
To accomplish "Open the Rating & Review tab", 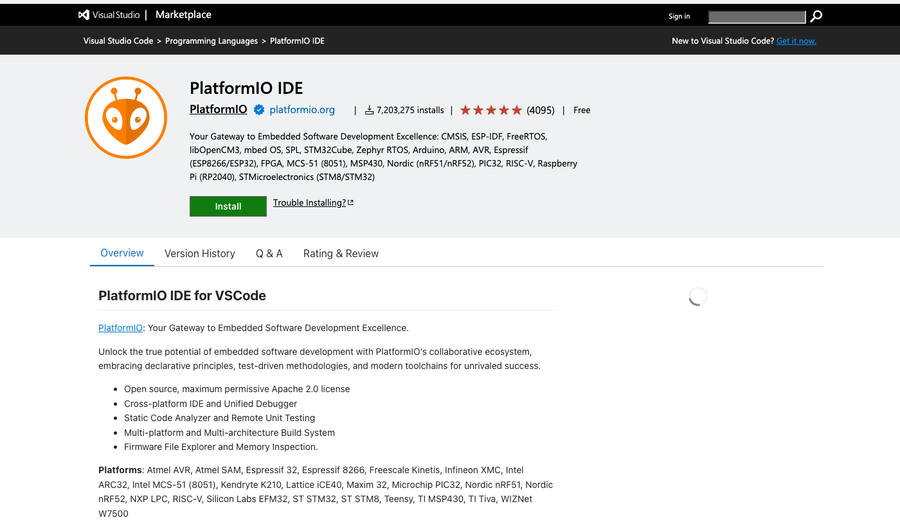I will (341, 254).
